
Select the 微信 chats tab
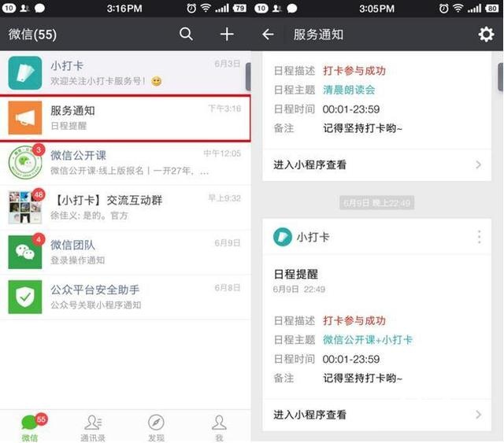pyautogui.click(x=30, y=427)
